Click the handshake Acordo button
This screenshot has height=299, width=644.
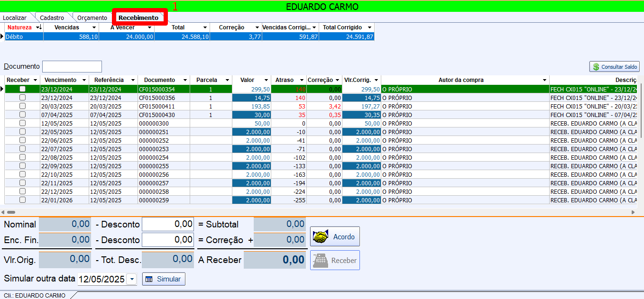tap(335, 236)
